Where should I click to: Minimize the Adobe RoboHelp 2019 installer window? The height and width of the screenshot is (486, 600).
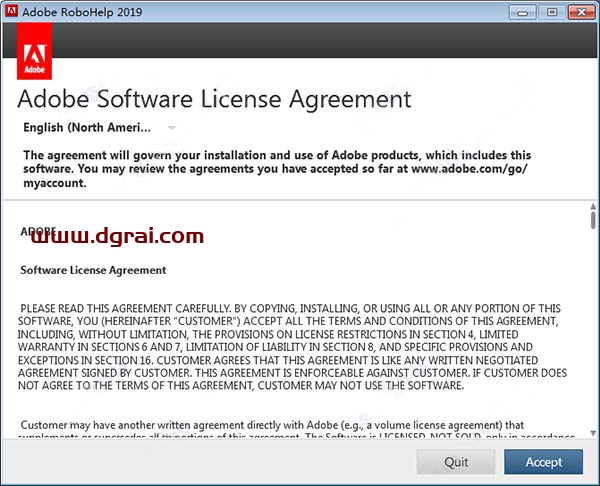click(x=526, y=13)
